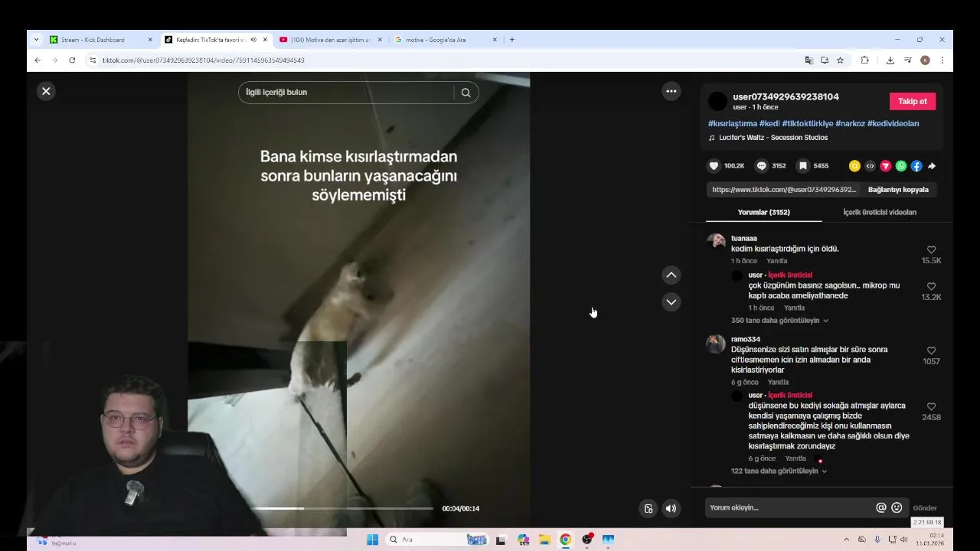
Task: Expand 350 more replies
Action: pos(779,321)
